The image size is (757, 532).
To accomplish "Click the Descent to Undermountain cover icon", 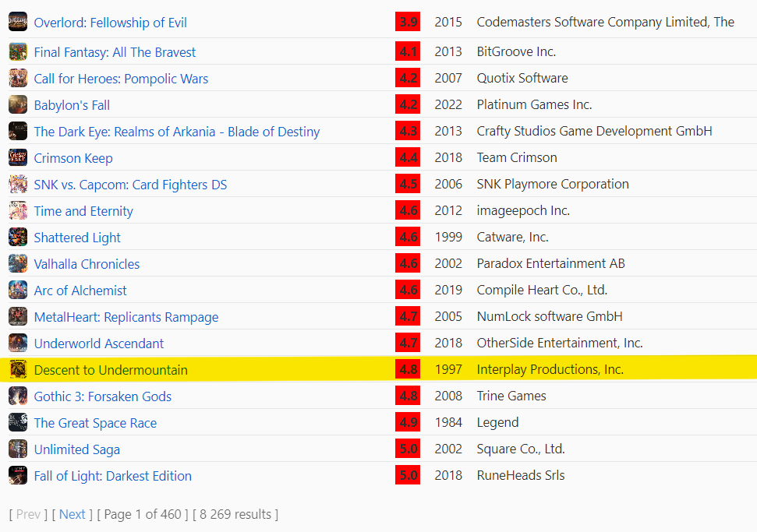I will click(18, 370).
